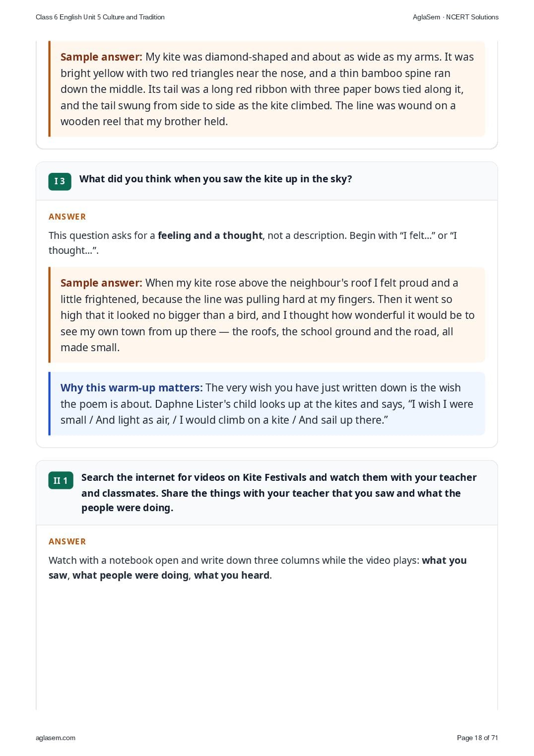The width and height of the screenshot is (534, 756).
Task: Click the Class 6 English Unit 5 header title
Action: click(100, 17)
